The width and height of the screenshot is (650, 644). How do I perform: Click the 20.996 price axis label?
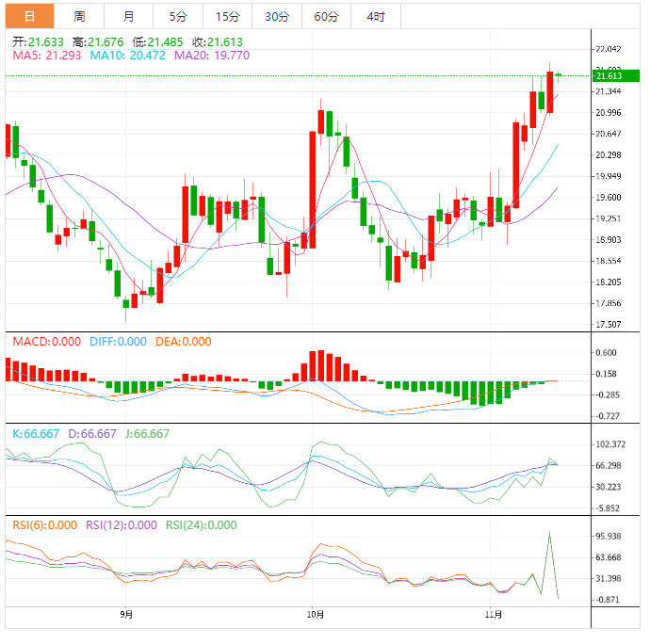click(609, 113)
